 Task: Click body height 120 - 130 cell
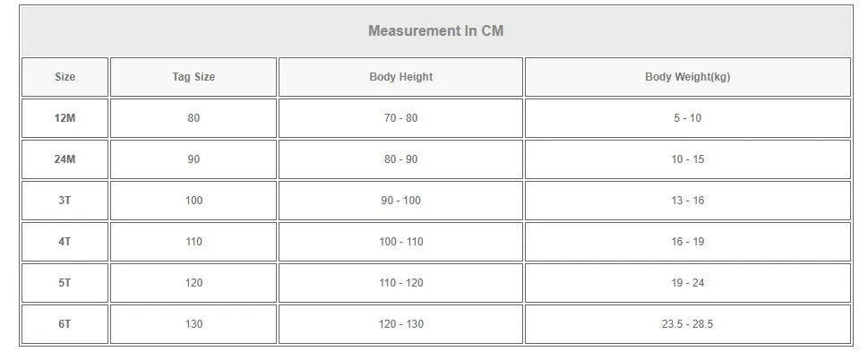point(400,324)
